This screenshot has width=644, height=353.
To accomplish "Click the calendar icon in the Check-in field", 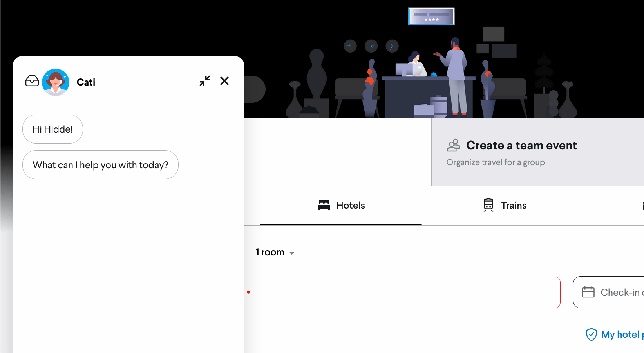I will tap(589, 292).
